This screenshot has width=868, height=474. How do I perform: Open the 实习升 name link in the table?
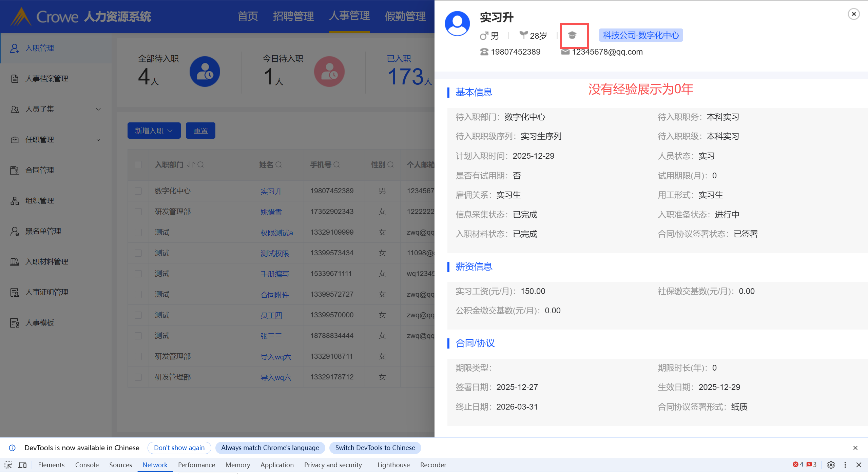pos(271,191)
